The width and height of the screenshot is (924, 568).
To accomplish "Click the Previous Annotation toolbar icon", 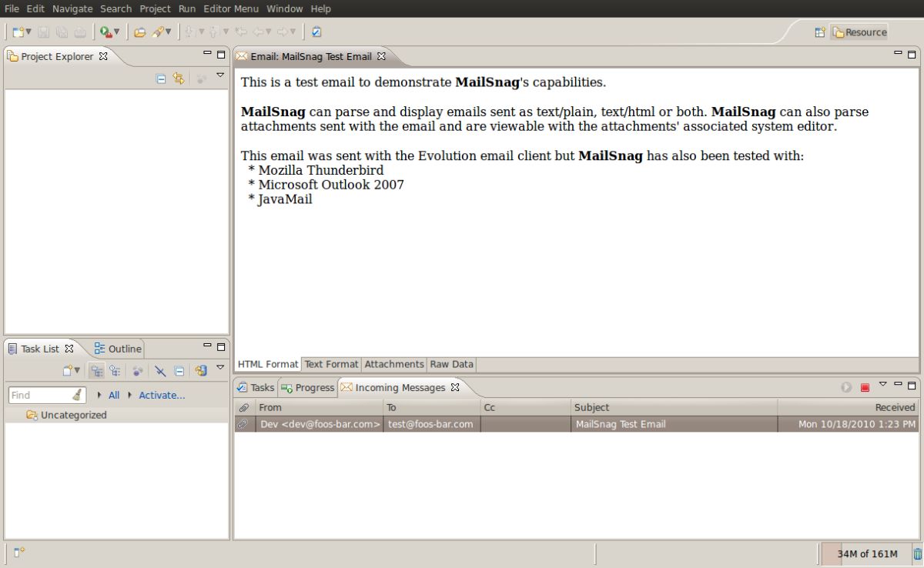I will (213, 32).
